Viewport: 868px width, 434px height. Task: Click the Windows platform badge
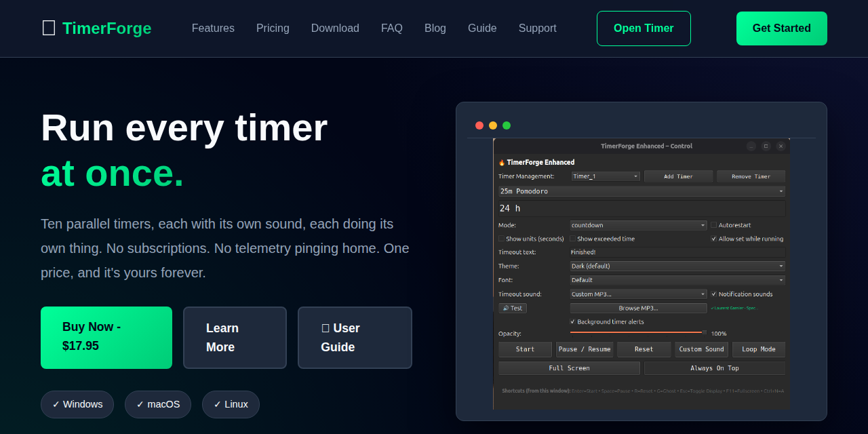[77, 404]
